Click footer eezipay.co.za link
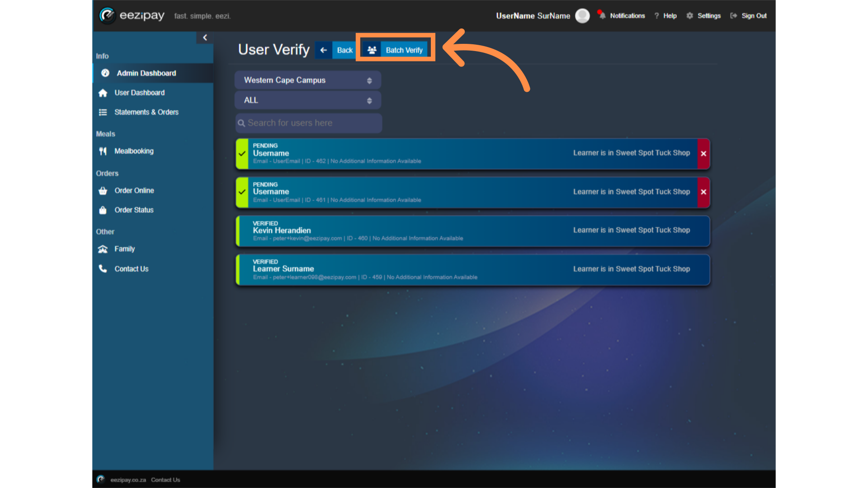Screen dimensions: 868x488 128,480
